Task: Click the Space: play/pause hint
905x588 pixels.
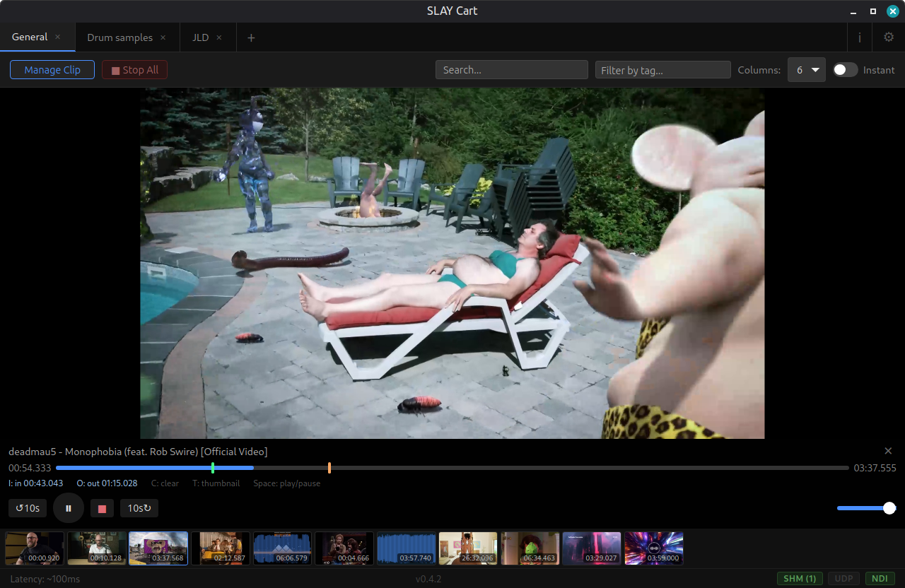Action: [x=287, y=483]
